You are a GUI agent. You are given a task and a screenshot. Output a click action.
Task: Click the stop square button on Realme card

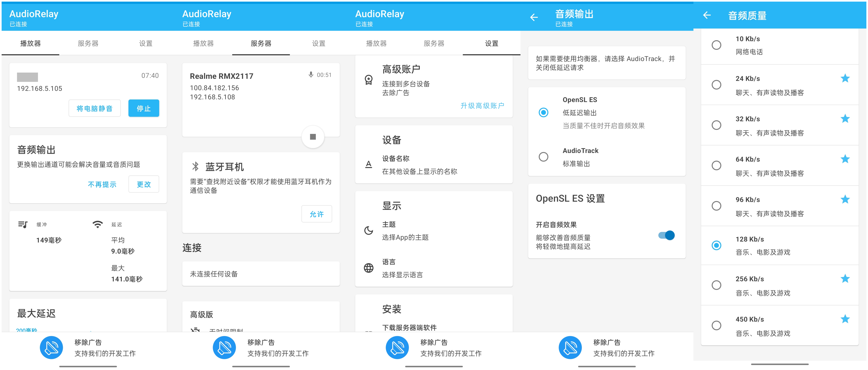click(x=313, y=137)
